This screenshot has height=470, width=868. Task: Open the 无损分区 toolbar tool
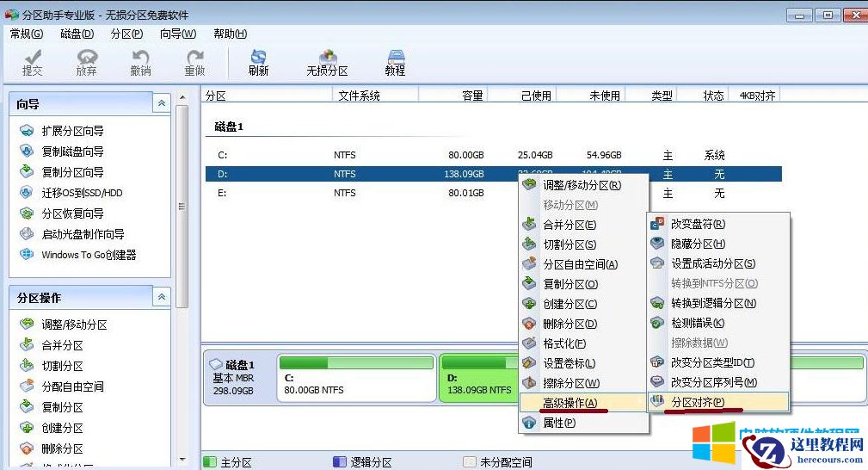pyautogui.click(x=327, y=63)
